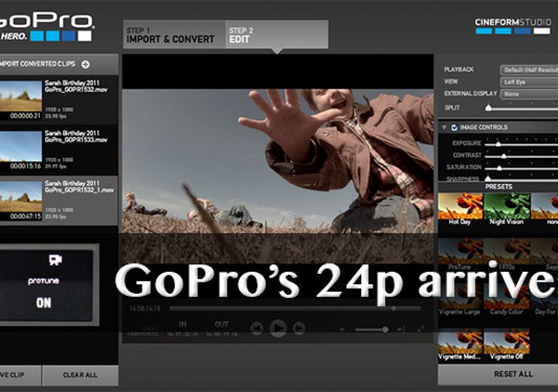Click the loud speaker icon right of volume slider
Viewport: 558px width, 392px height.
[402, 330]
